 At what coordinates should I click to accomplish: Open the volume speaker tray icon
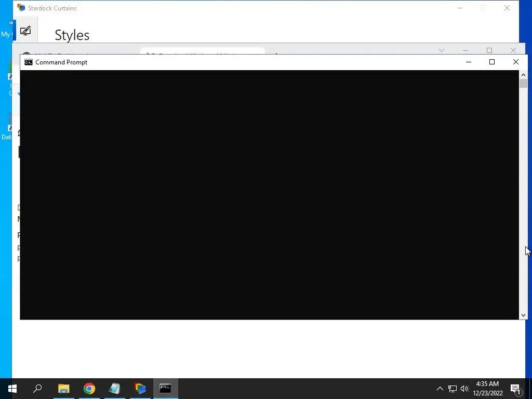tap(464, 389)
